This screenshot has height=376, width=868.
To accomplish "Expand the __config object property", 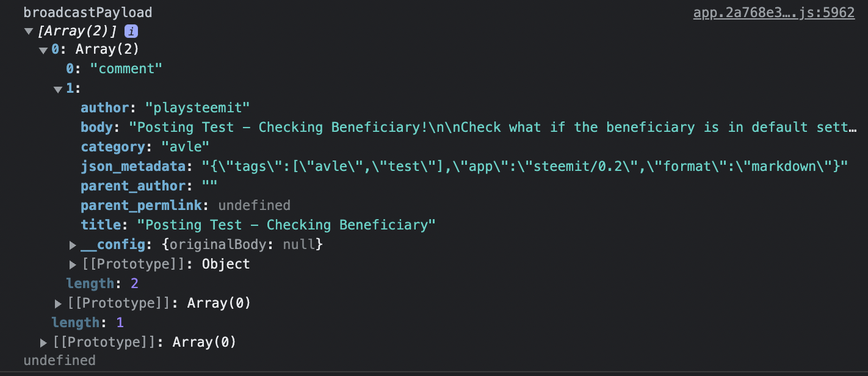I will [73, 245].
